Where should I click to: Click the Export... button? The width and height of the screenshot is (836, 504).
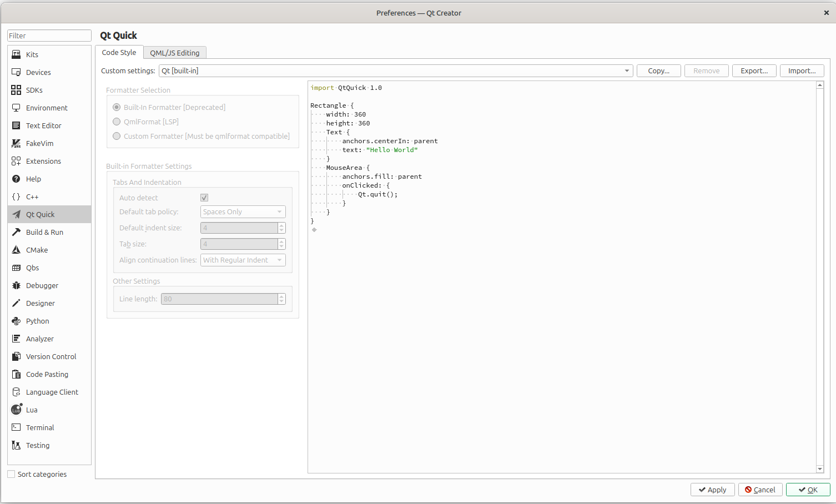point(754,70)
